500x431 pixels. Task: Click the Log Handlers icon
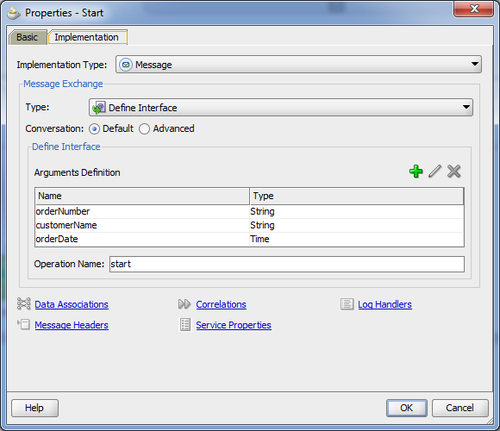click(x=347, y=304)
